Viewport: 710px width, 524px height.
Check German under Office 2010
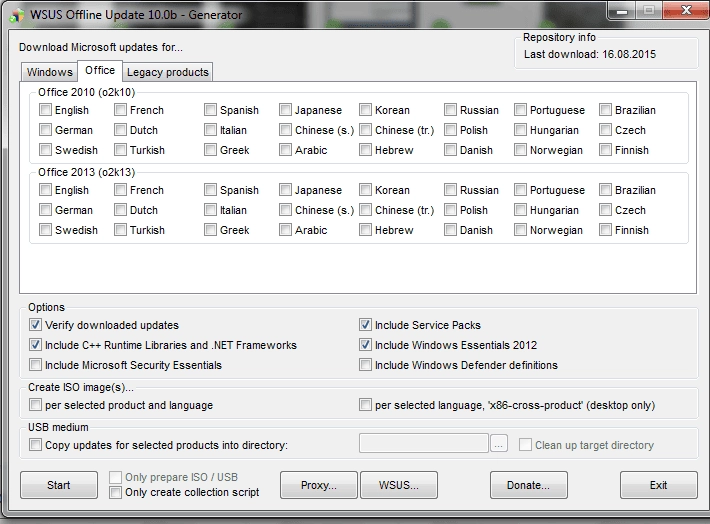45,130
